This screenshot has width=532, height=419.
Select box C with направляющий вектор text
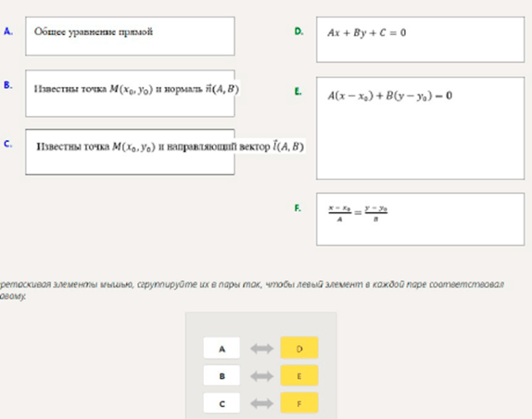coord(130,152)
